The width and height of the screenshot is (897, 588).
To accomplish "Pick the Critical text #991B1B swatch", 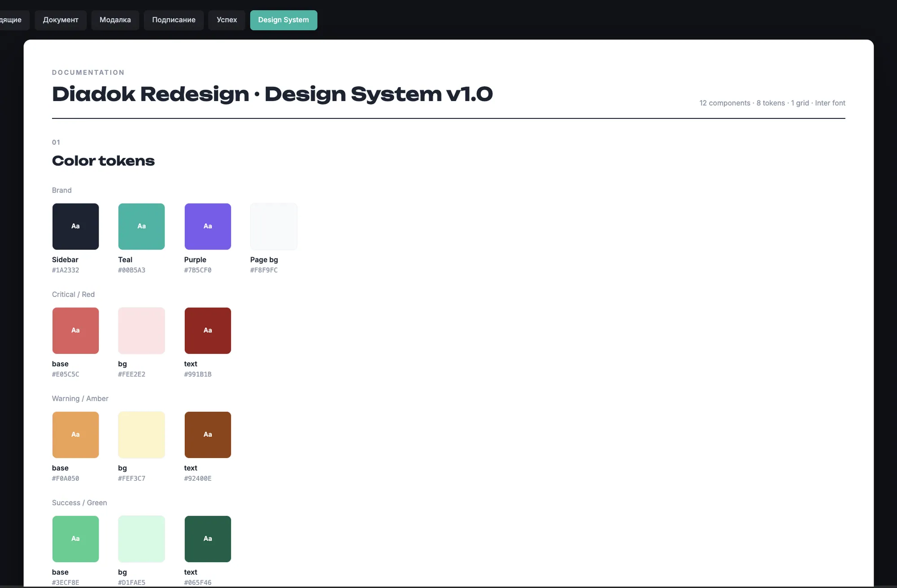I will [208, 331].
